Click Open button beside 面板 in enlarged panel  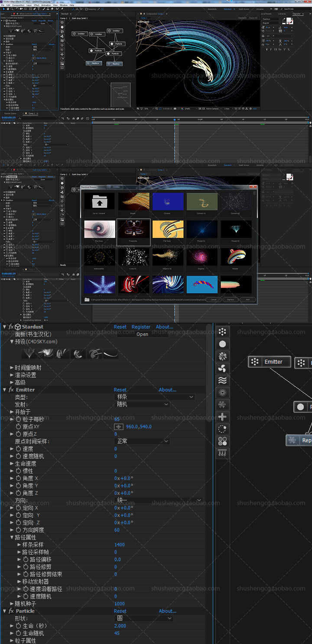[x=143, y=334]
